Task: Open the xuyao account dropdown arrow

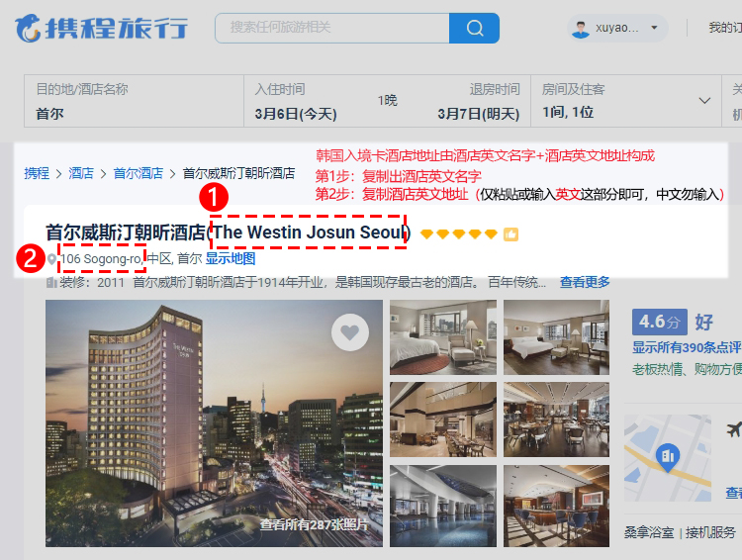Action: click(x=654, y=28)
